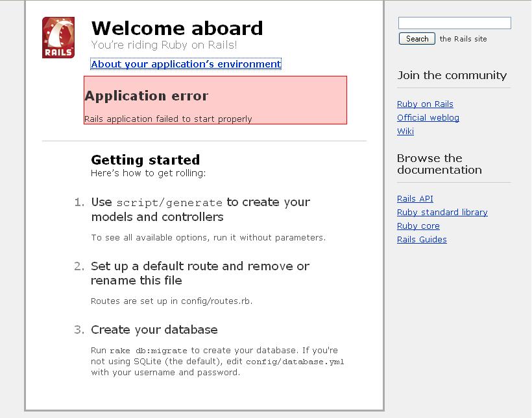Open About your application's environment link

click(x=186, y=64)
